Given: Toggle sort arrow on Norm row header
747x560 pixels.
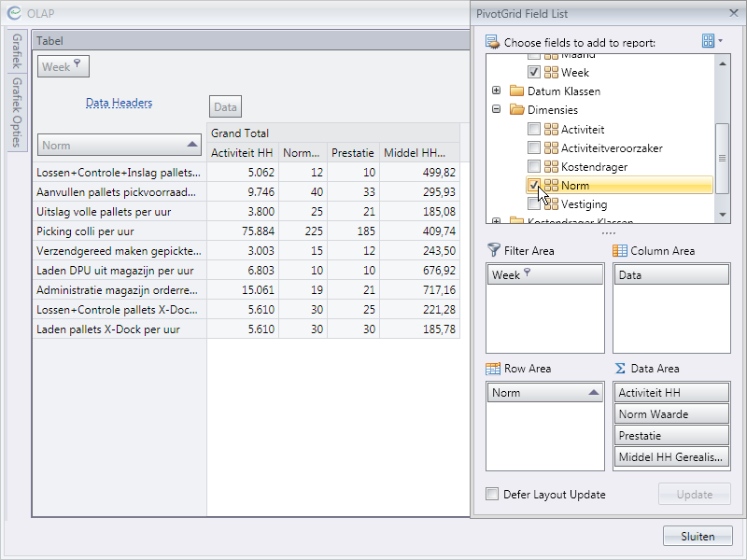Looking at the screenshot, I should pyautogui.click(x=192, y=145).
